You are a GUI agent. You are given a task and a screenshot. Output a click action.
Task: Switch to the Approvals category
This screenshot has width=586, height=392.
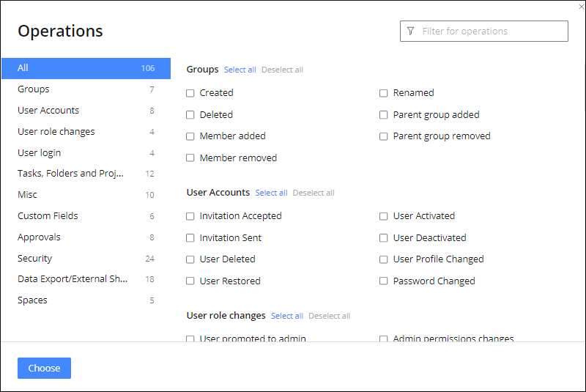click(39, 237)
